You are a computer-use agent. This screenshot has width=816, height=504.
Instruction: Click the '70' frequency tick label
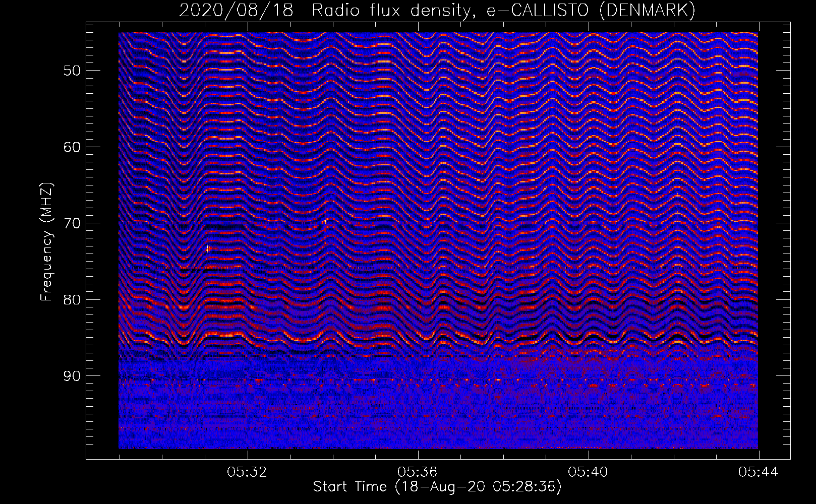tap(72, 223)
